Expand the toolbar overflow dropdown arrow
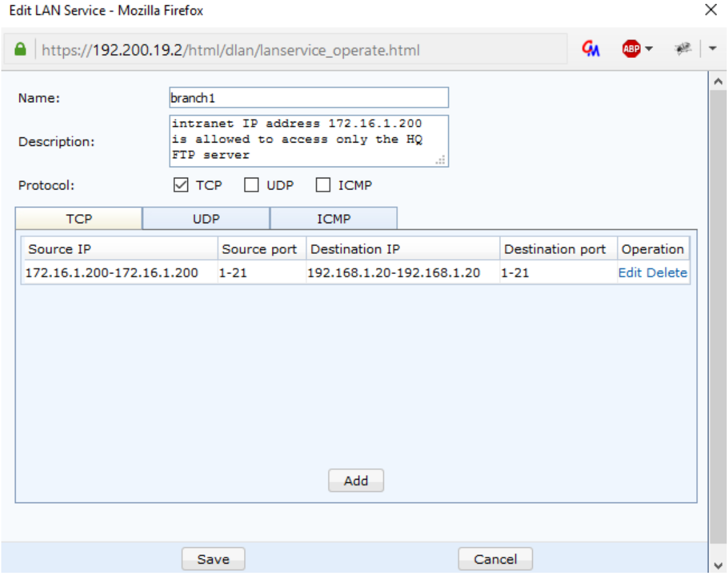728x576 pixels. [x=712, y=48]
